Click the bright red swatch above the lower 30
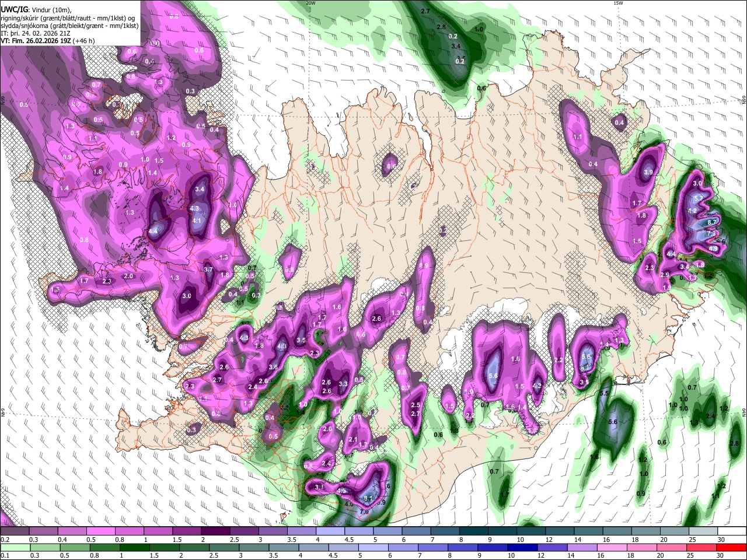Image resolution: width=747 pixels, height=560 pixels. 731,547
